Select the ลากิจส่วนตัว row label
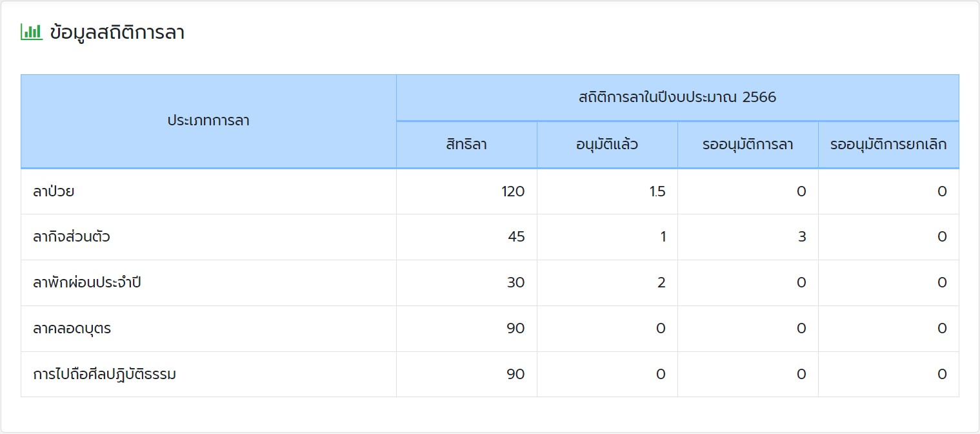The image size is (980, 434). (72, 237)
